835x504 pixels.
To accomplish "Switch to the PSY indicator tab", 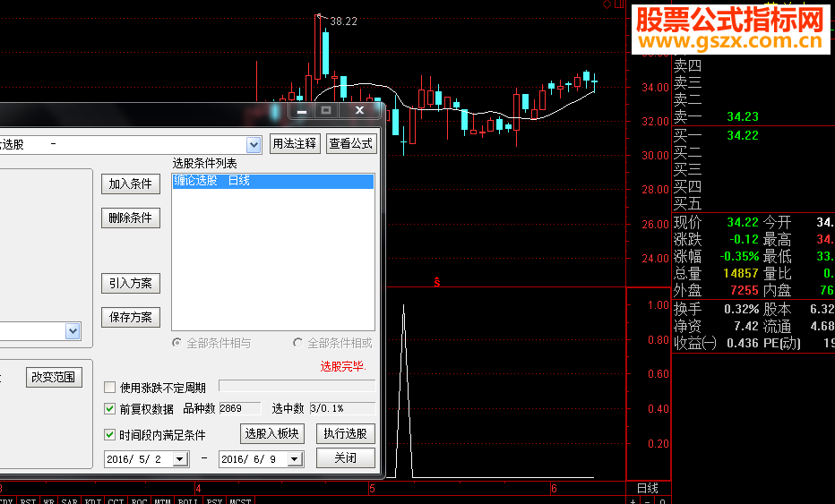I will [x=214, y=500].
